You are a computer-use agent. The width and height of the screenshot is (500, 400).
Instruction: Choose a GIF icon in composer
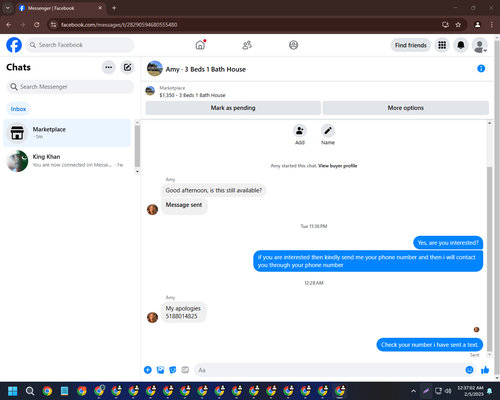point(185,370)
